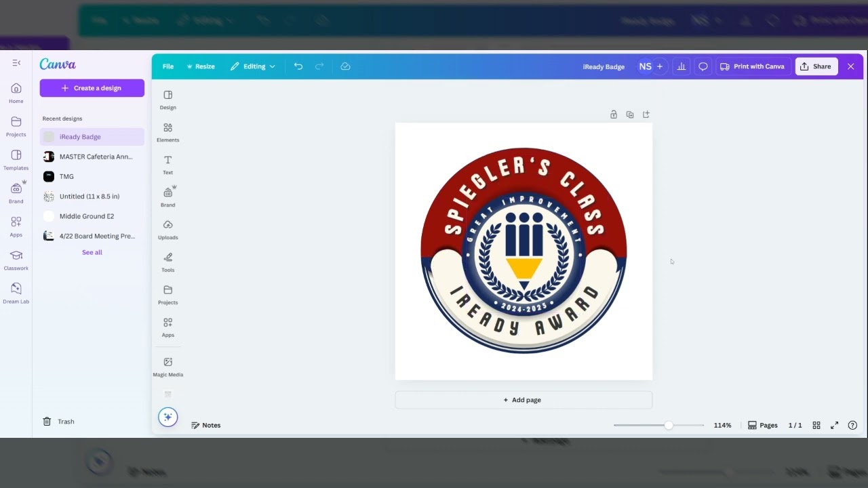Open the Home section
Screen dimensions: 868x488
[x=16, y=93]
